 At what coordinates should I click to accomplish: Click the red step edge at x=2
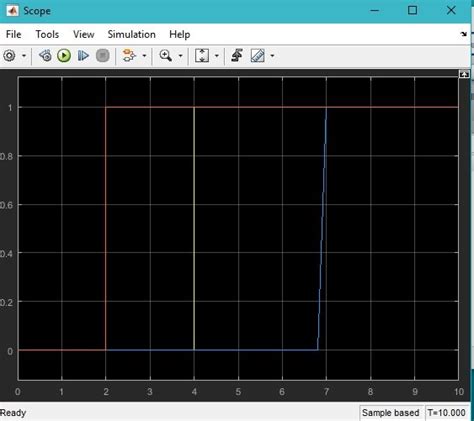(106, 229)
